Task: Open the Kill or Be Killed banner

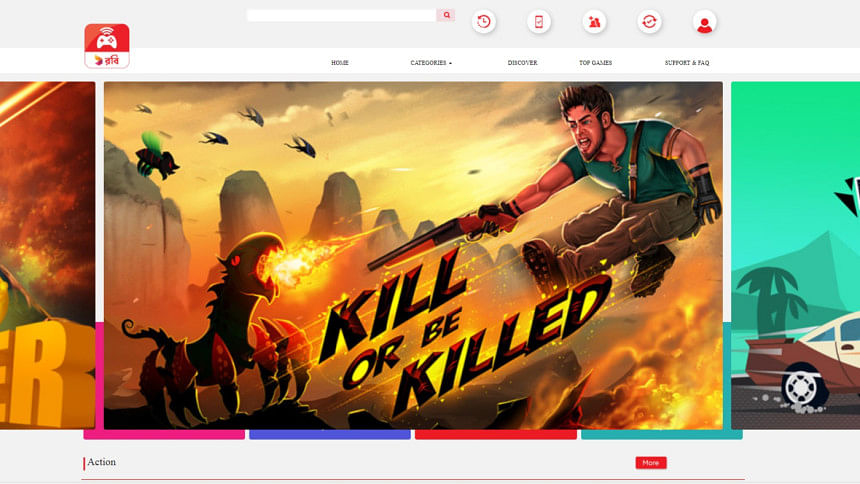Action: (x=413, y=255)
